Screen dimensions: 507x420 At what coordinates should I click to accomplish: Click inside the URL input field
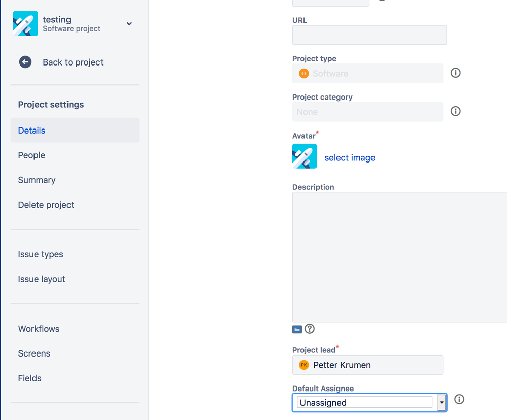(369, 35)
